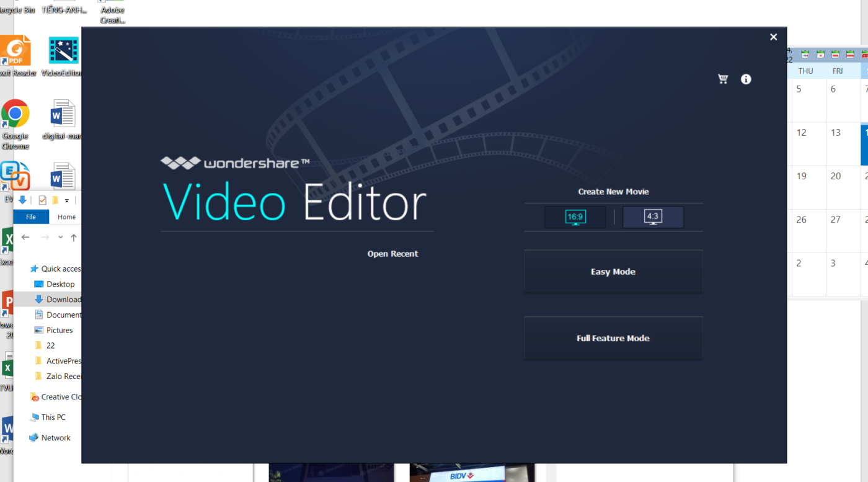Select FRI column header in calendar
The height and width of the screenshot is (482, 868).
[838, 71]
